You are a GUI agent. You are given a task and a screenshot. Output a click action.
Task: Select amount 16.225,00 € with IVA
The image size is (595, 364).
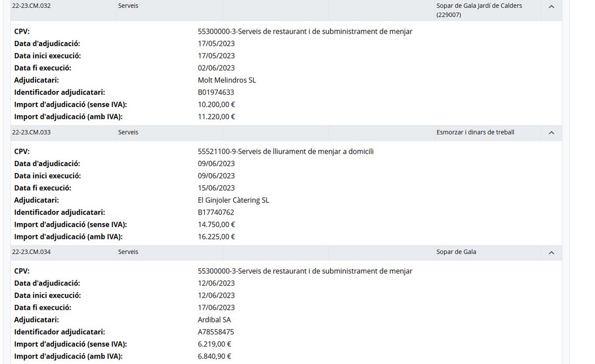click(216, 237)
